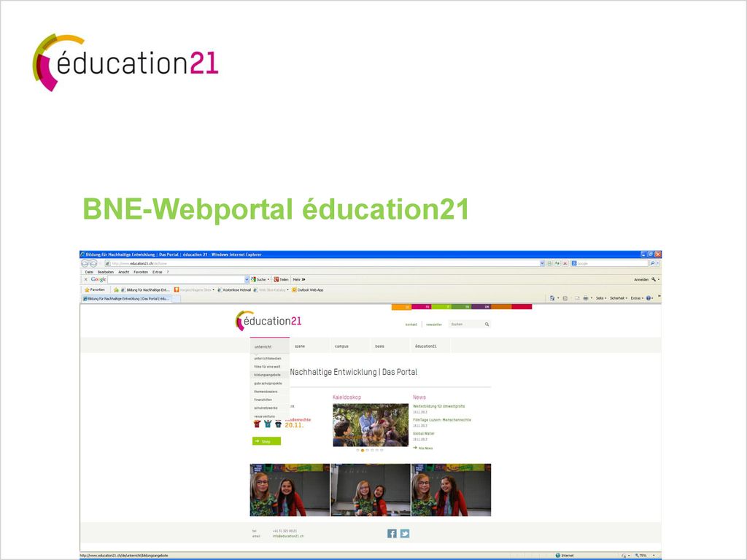This screenshot has width=747, height=560.
Task: Select the active orange Kaleidoskop carousel dot
Action: 363,450
